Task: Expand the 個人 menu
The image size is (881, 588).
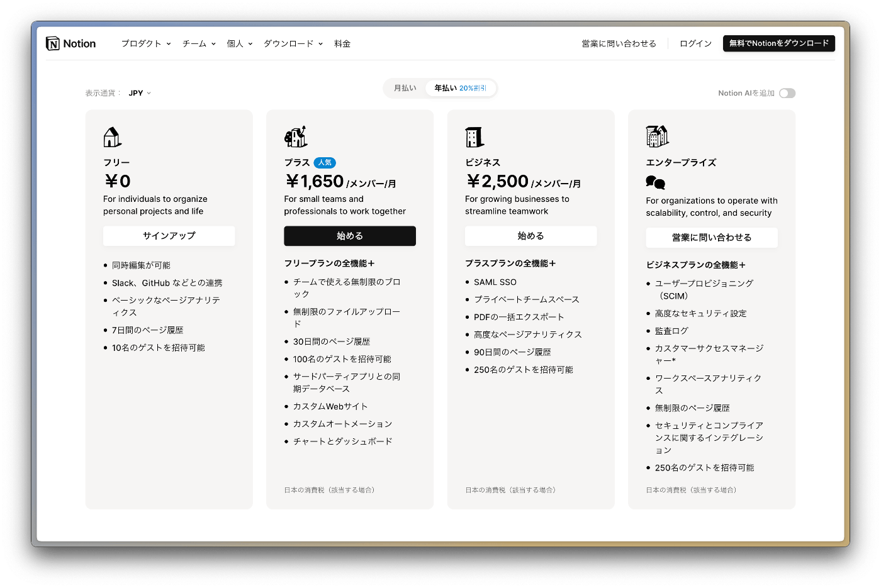Action: [x=240, y=43]
